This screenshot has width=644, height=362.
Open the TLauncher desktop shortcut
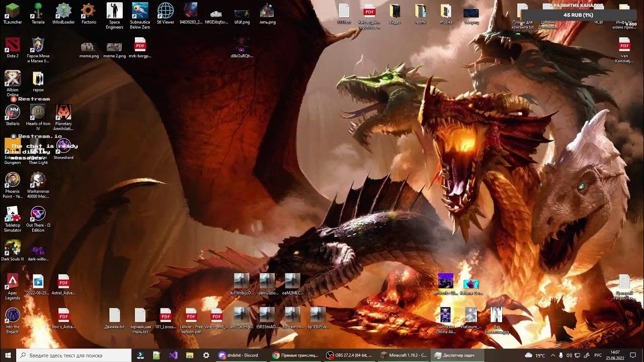[x=13, y=14]
